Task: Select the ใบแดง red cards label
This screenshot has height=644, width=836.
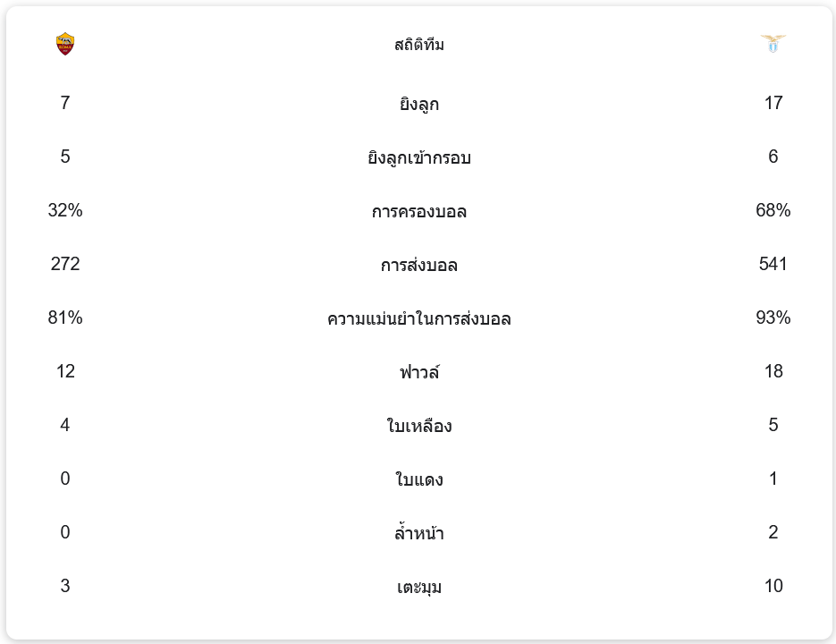Action: click(x=418, y=479)
